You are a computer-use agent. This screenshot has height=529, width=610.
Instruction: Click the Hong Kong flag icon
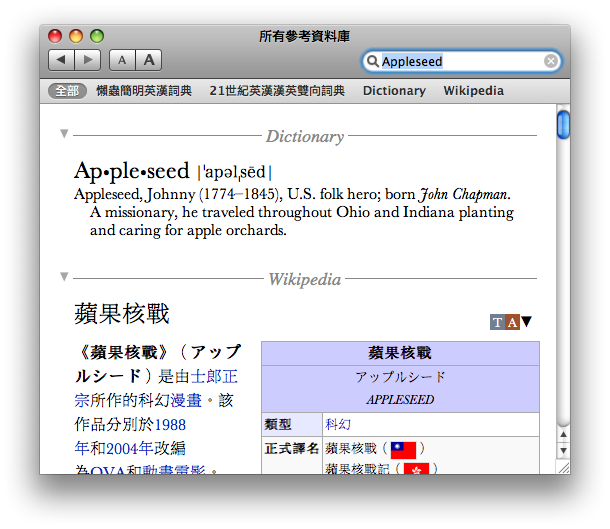tap(416, 469)
